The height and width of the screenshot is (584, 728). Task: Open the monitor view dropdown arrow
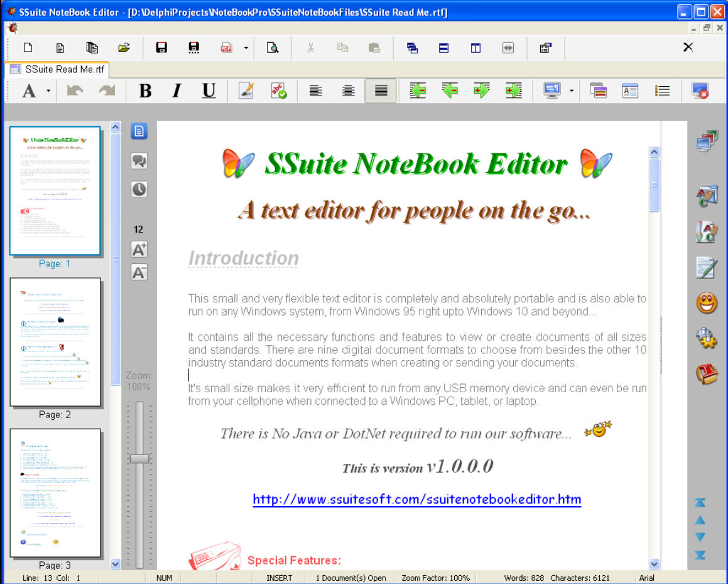[x=572, y=91]
